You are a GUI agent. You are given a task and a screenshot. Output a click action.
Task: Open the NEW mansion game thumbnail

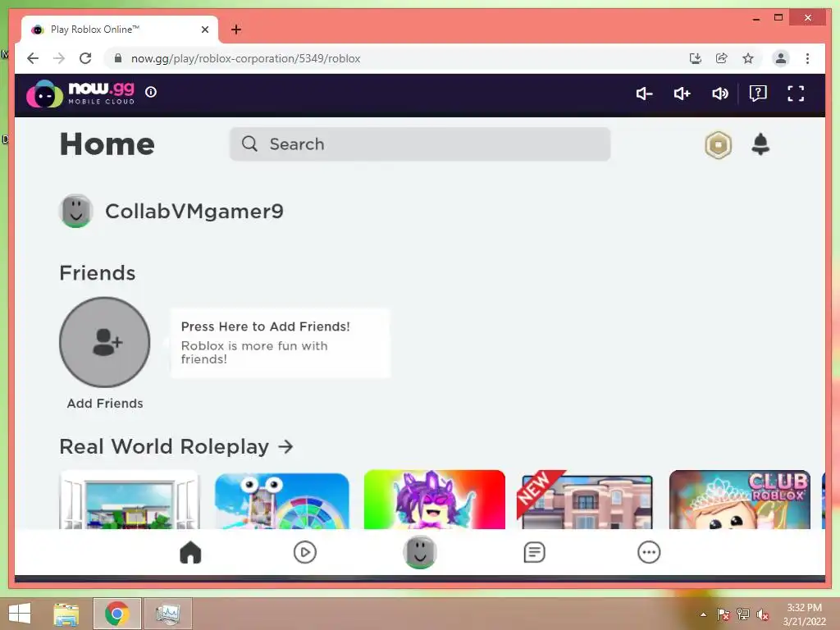pos(585,500)
